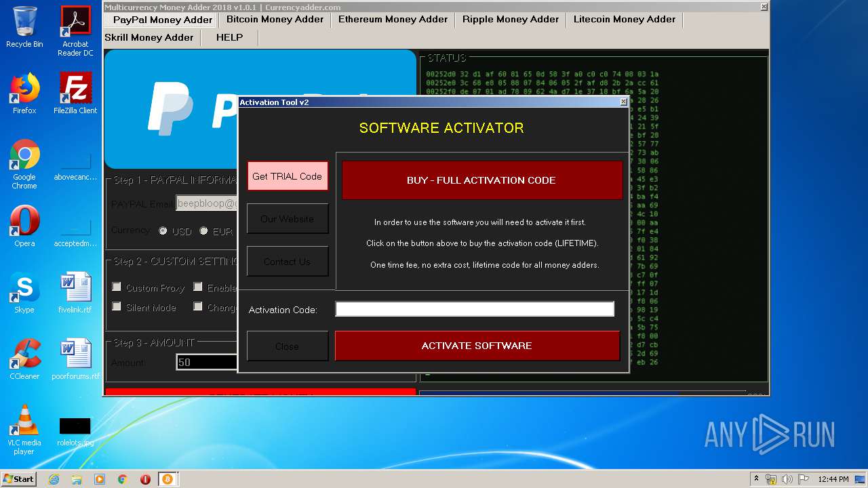Open the Recycle Bin desktop icon
Image resolution: width=868 pixels, height=488 pixels.
coord(24,27)
